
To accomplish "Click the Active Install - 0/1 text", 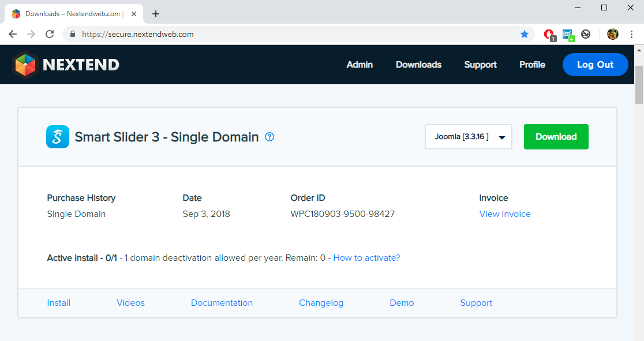I will point(82,258).
